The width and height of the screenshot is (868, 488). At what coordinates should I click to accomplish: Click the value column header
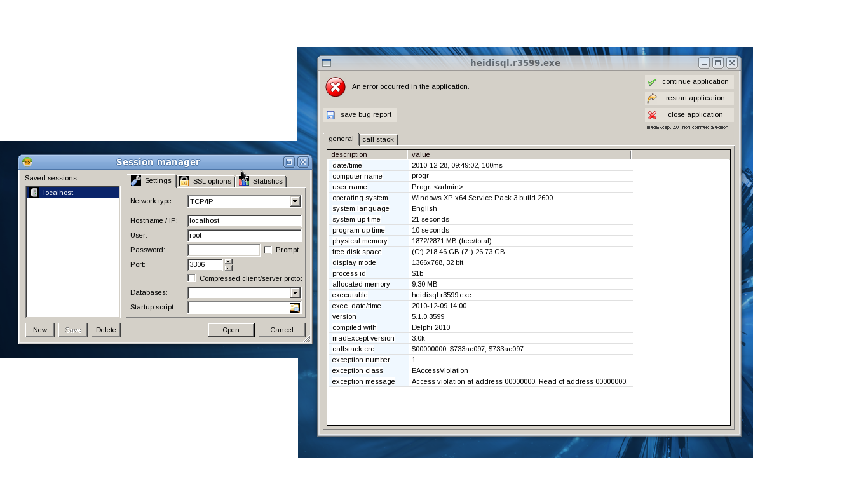(x=519, y=154)
